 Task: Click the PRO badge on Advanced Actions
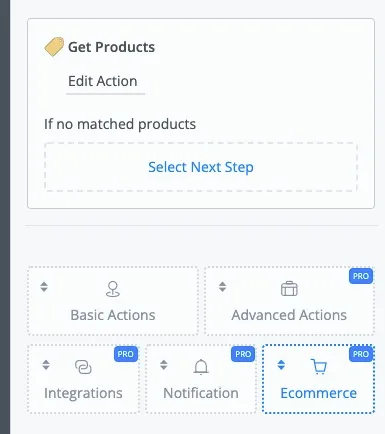361,276
